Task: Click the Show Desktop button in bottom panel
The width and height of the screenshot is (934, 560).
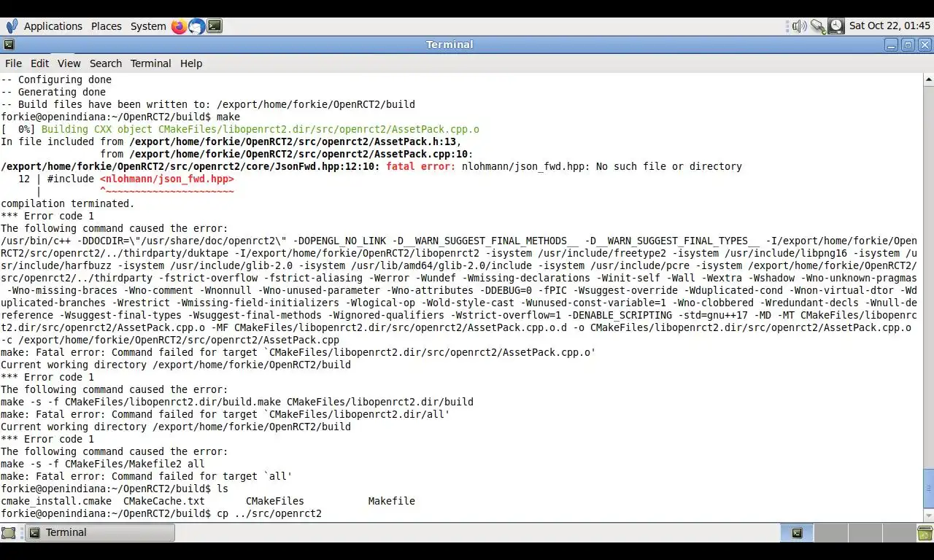Action: click(8, 533)
